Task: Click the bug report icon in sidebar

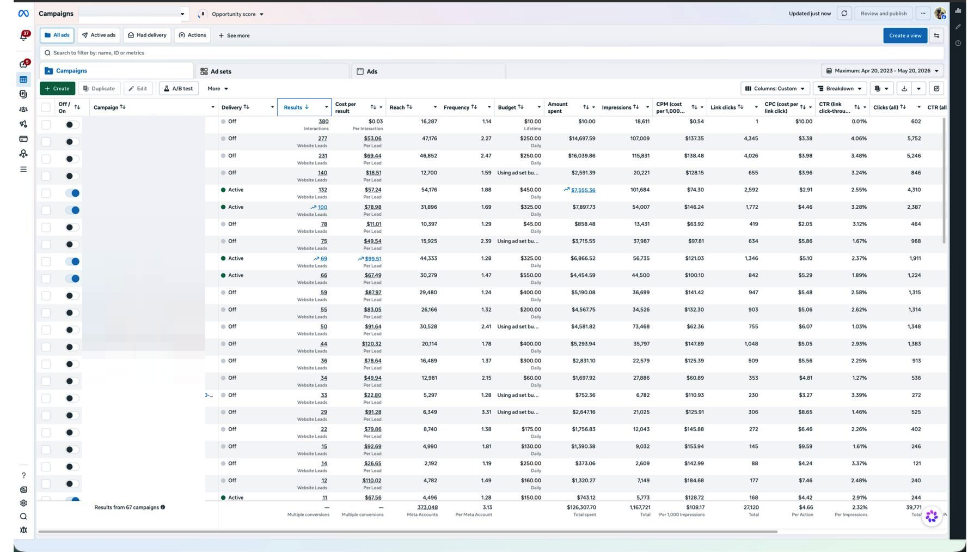Action: (23, 530)
